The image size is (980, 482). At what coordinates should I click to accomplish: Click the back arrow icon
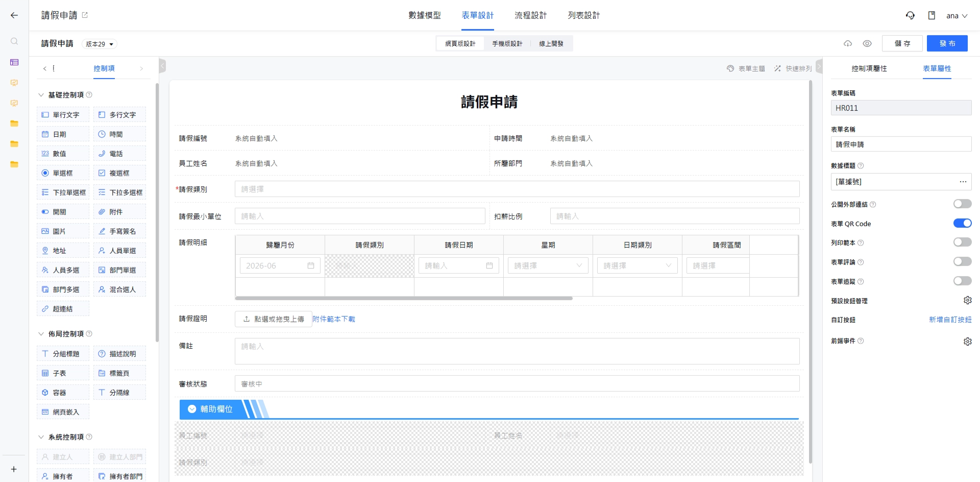tap(14, 15)
